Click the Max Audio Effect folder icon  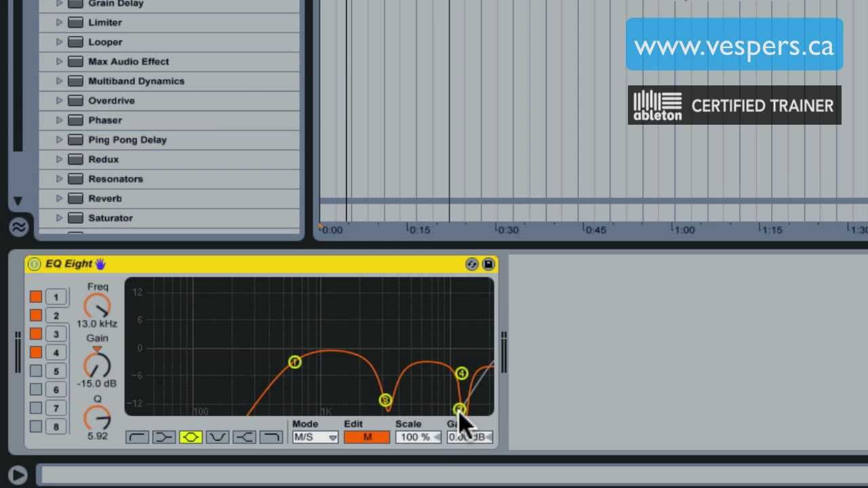click(x=75, y=62)
